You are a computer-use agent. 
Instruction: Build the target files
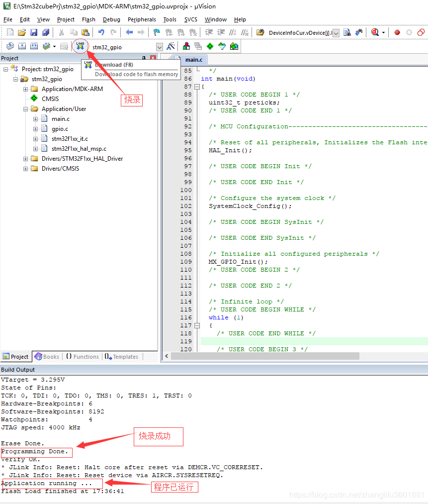[22, 47]
